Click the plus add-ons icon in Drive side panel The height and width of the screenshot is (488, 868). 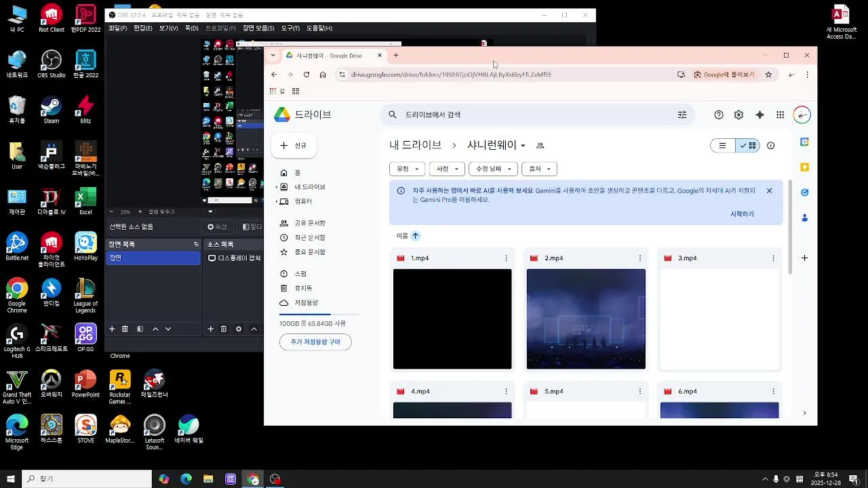(804, 258)
